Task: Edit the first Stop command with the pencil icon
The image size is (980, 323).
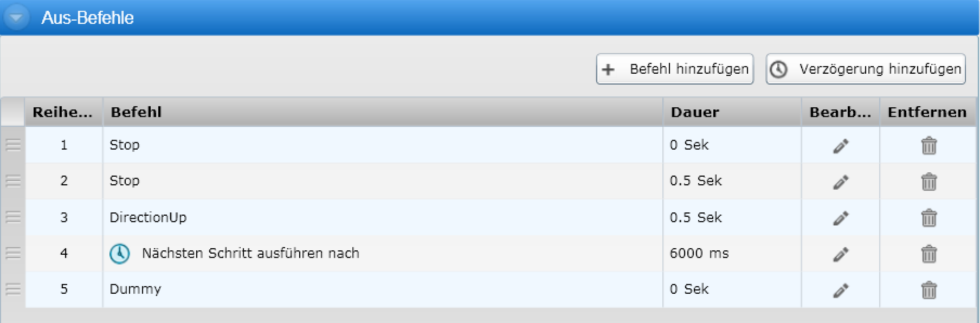Action: click(840, 146)
